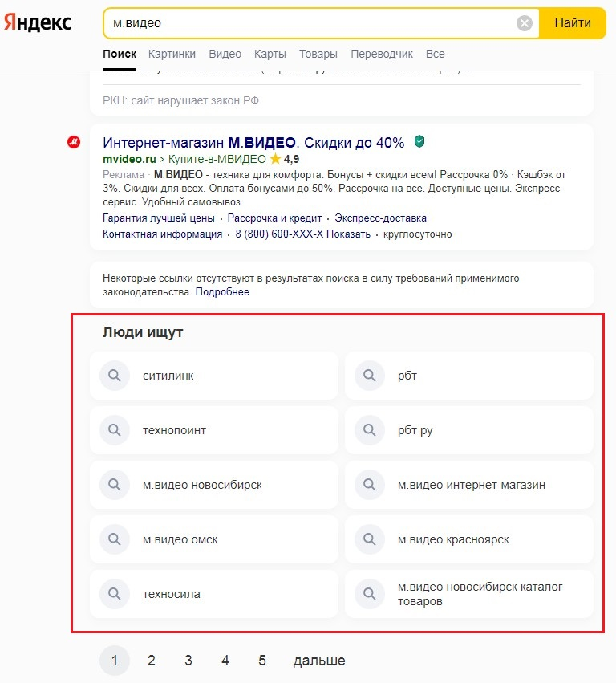Open the Картинки tab
Viewport: 616px width, 683px height.
[172, 54]
